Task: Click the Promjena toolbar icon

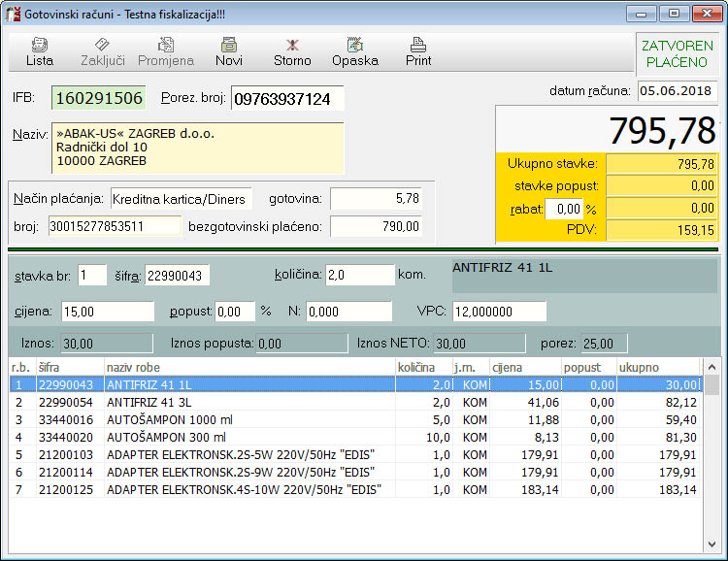Action: [166, 51]
